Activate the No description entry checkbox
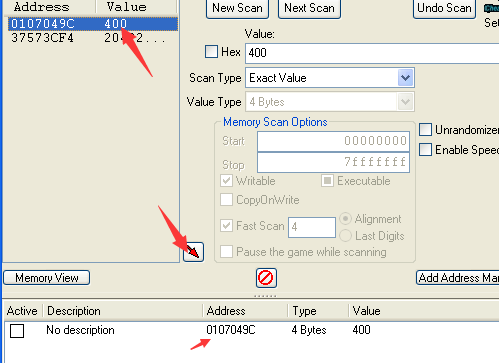This screenshot has width=499, height=363. pos(17,331)
